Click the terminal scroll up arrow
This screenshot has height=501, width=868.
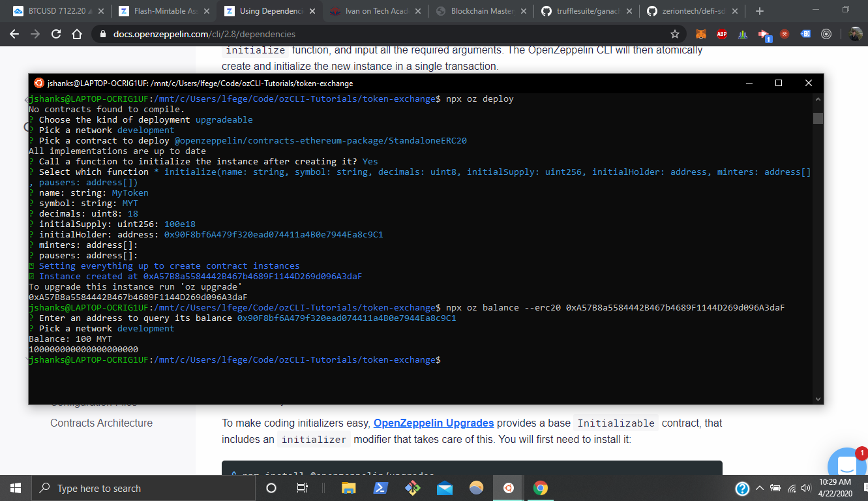(818, 99)
